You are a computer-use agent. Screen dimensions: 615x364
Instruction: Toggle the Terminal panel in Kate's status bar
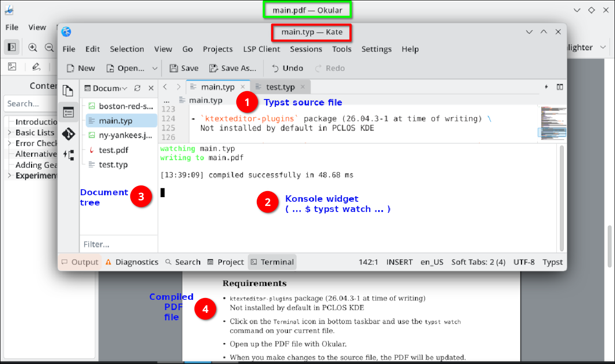pyautogui.click(x=272, y=262)
